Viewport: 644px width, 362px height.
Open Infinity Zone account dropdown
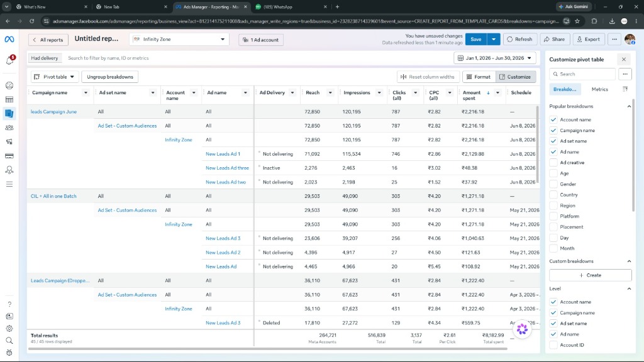click(179, 40)
